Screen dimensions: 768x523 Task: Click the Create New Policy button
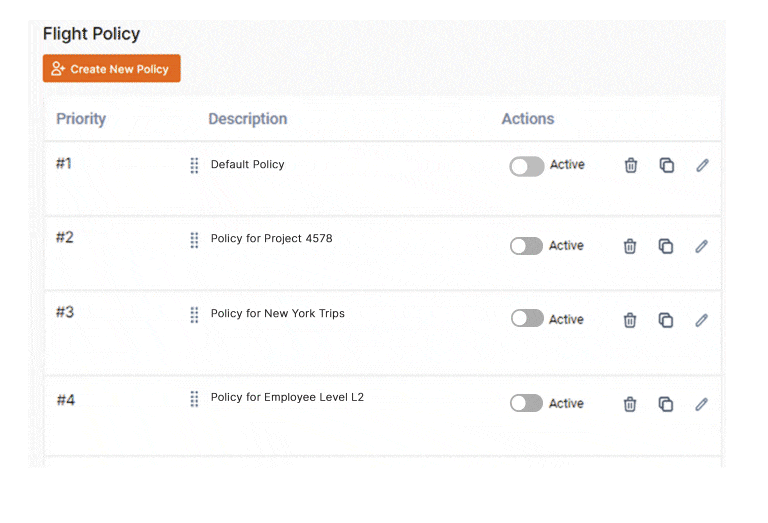(112, 69)
